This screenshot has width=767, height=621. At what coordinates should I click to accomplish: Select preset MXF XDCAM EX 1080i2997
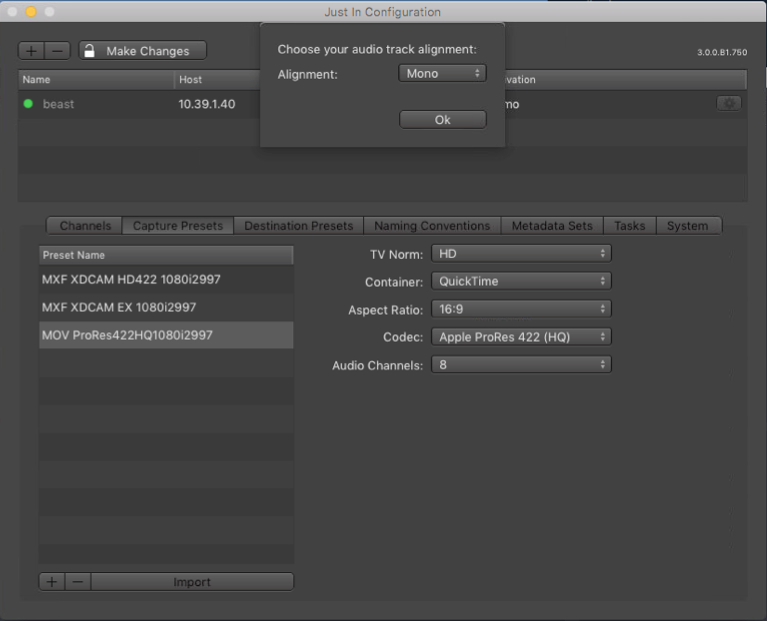(x=166, y=308)
